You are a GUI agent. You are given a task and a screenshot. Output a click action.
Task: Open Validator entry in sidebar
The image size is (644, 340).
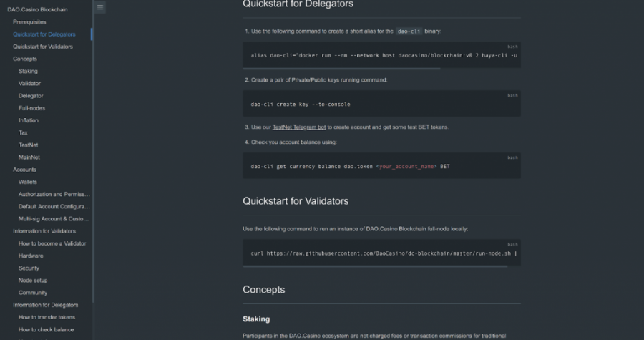click(x=29, y=83)
